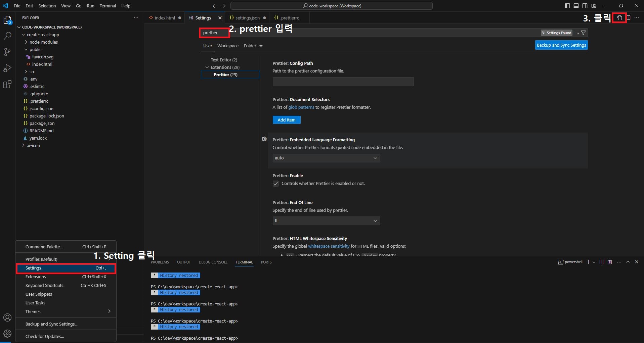Open the Extensions view icon
This screenshot has width=644, height=343.
[7, 84]
